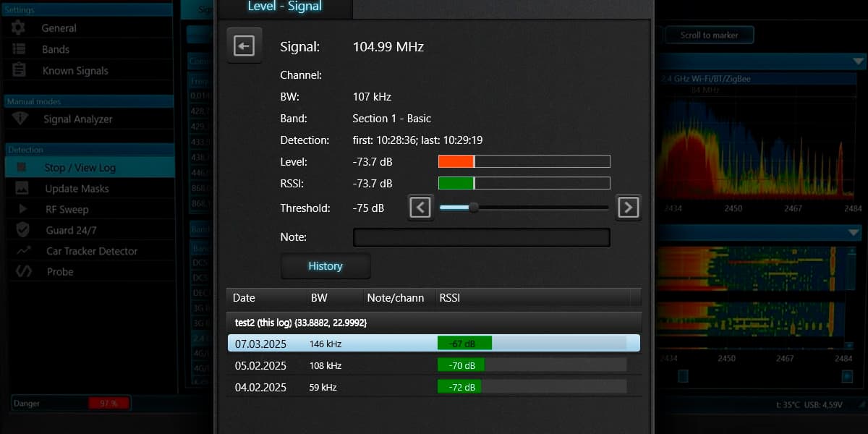Image resolution: width=868 pixels, height=434 pixels.
Task: Select the Signal Analyzer icon
Action: tap(20, 119)
